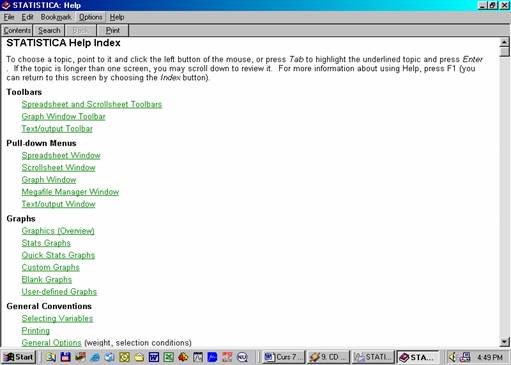Image resolution: width=511 pixels, height=365 pixels.
Task: Open Stats Graphs topic
Action: tap(46, 243)
